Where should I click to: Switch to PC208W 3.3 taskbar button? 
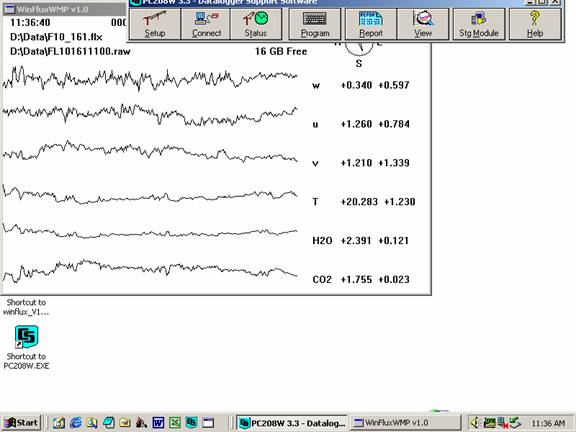point(292,423)
